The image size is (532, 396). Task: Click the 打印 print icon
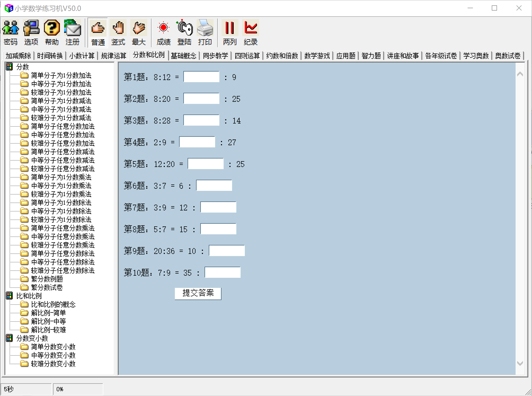(205, 32)
